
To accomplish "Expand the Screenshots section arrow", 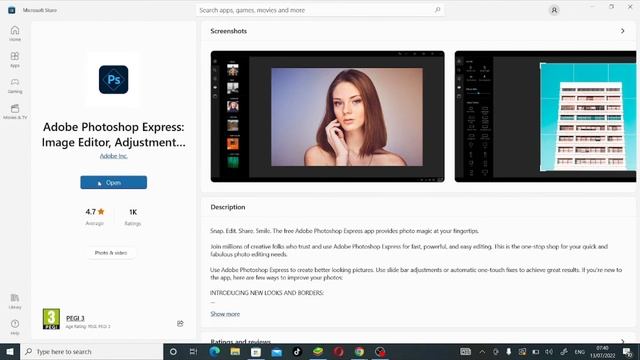I will click(x=622, y=31).
